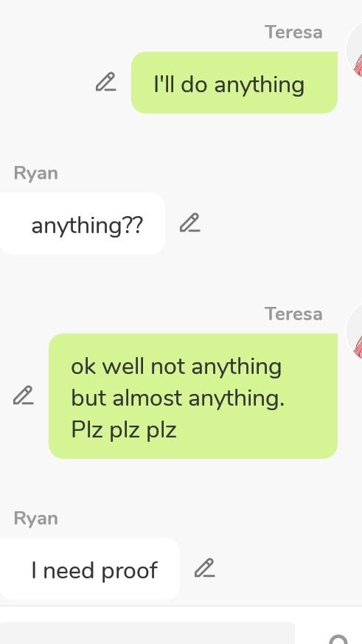Select the "anything??" white bubble
362x644 pixels.
click(82, 224)
